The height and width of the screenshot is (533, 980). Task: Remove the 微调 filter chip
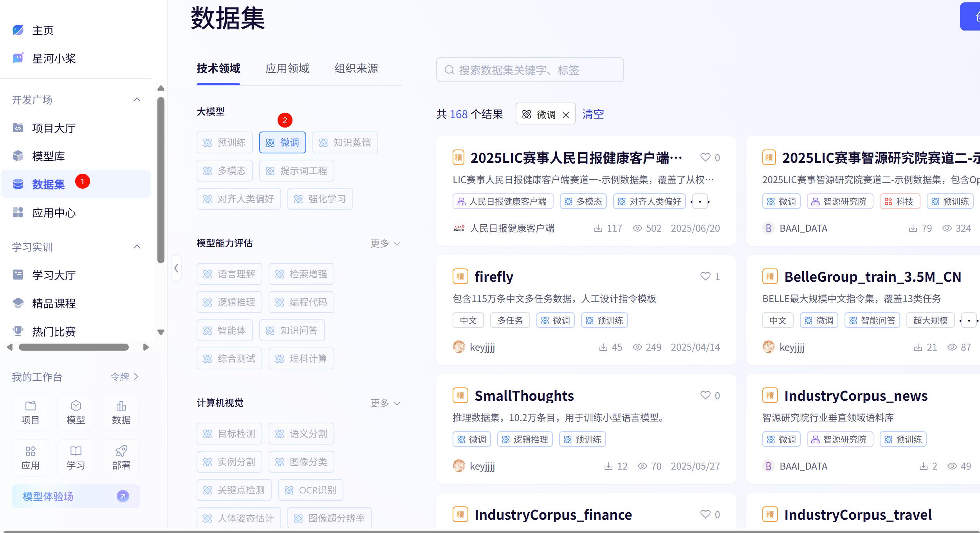pyautogui.click(x=566, y=115)
